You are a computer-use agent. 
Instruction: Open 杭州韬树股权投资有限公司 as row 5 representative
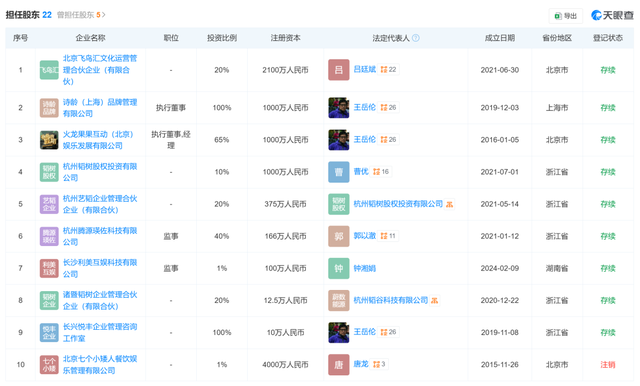(x=398, y=204)
